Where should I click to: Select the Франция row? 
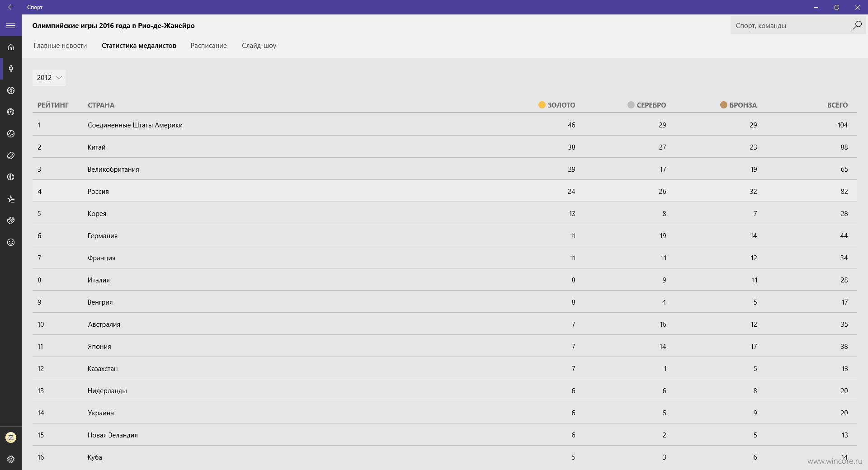445,258
